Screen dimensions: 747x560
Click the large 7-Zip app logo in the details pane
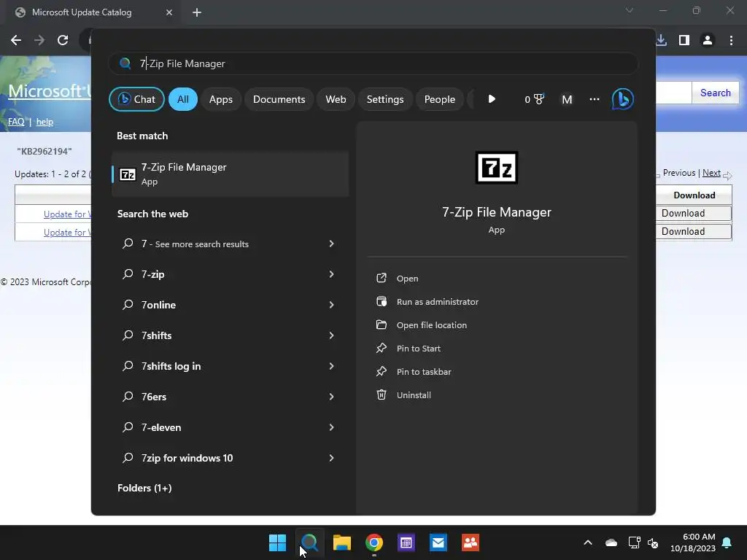pos(496,168)
